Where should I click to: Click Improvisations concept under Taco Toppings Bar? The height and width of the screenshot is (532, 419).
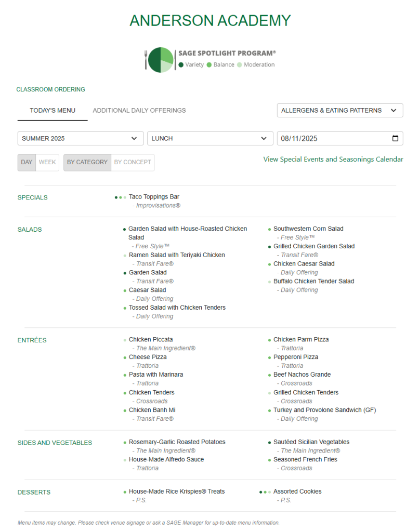pos(158,206)
